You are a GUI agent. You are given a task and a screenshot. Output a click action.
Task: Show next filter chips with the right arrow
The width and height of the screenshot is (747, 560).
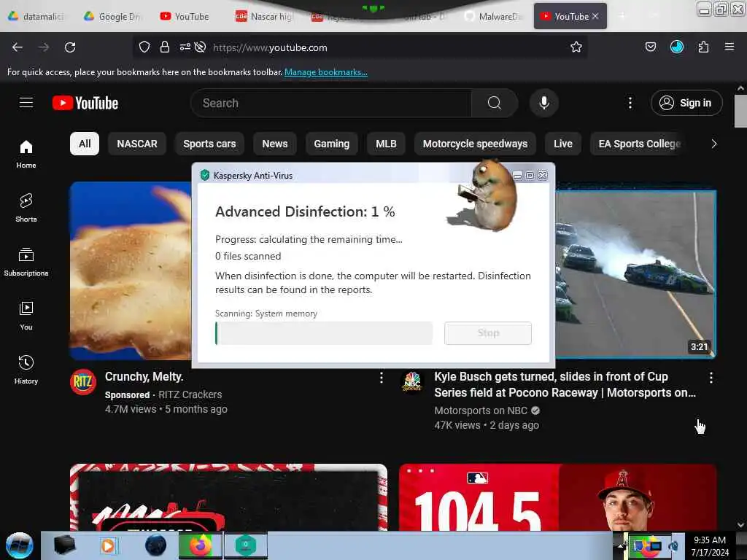pos(713,144)
